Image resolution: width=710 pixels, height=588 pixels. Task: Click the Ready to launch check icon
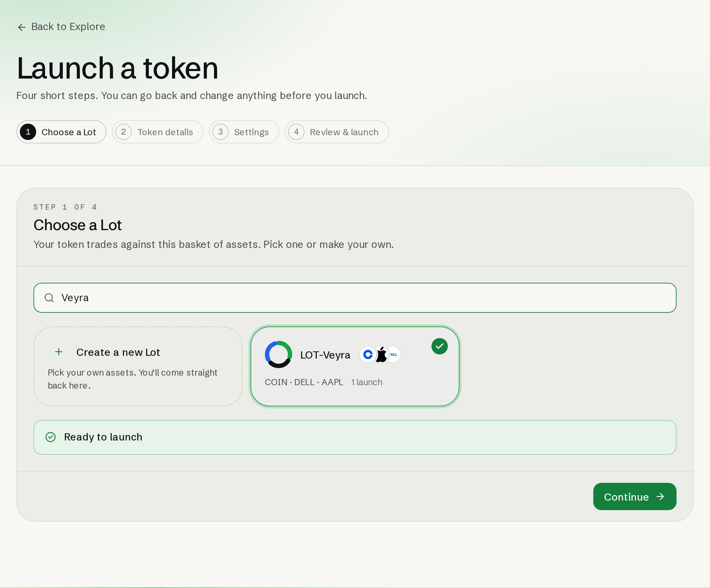coord(51,437)
